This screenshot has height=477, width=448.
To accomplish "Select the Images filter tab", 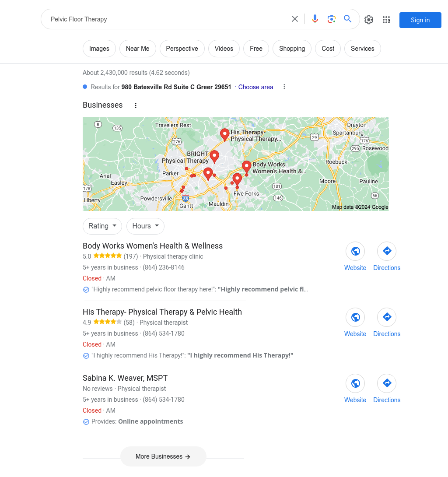I will coord(99,49).
